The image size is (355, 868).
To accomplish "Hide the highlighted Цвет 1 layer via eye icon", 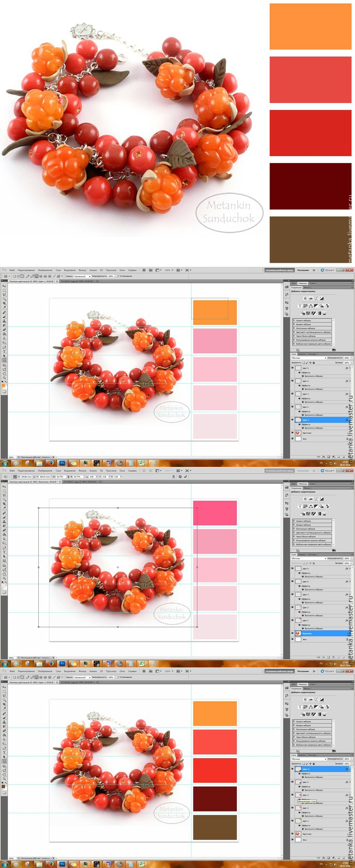I will tap(293, 420).
